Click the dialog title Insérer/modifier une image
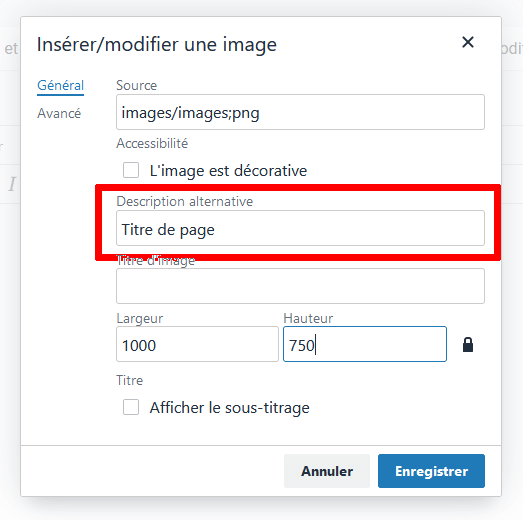 point(157,44)
